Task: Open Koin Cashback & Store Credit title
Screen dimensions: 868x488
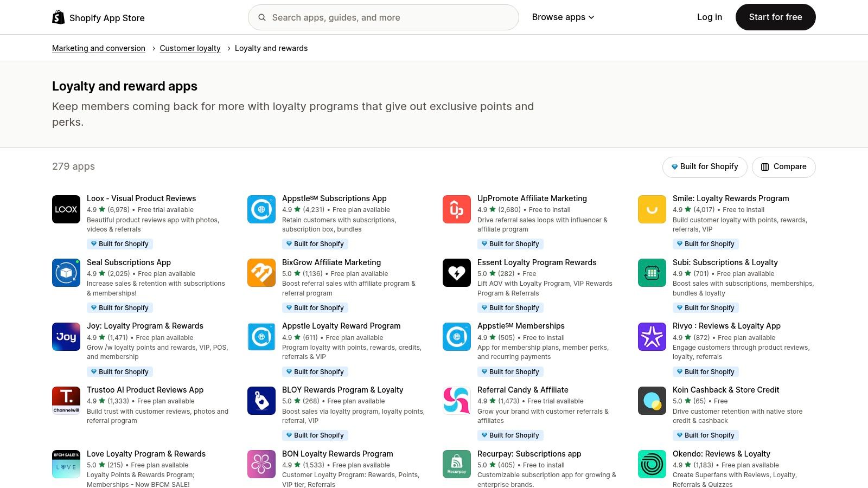Action: (x=726, y=390)
